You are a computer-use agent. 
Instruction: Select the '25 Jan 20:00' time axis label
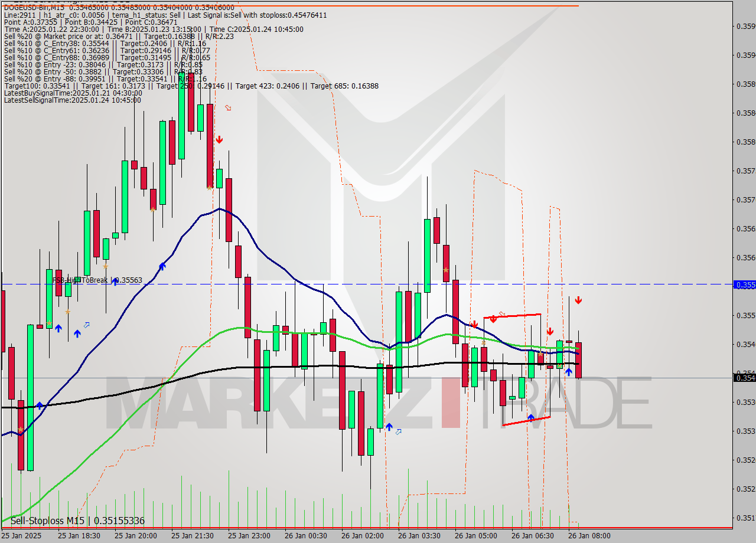pyautogui.click(x=136, y=536)
